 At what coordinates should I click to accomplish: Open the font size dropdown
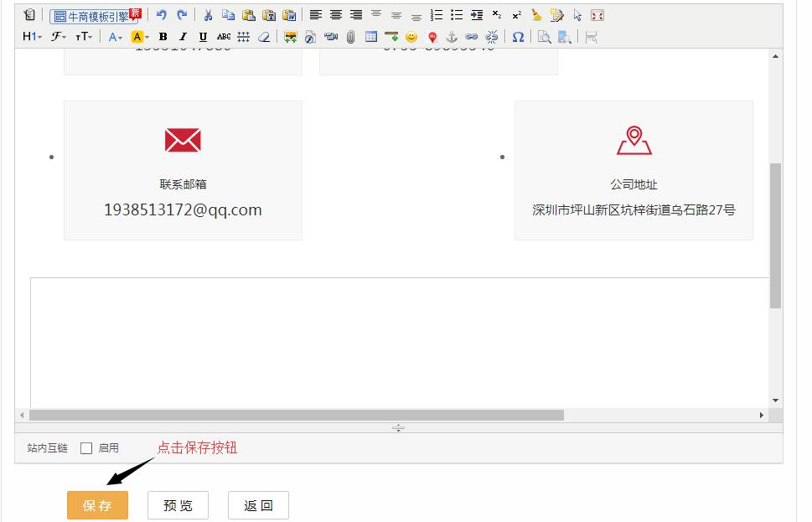[83, 36]
